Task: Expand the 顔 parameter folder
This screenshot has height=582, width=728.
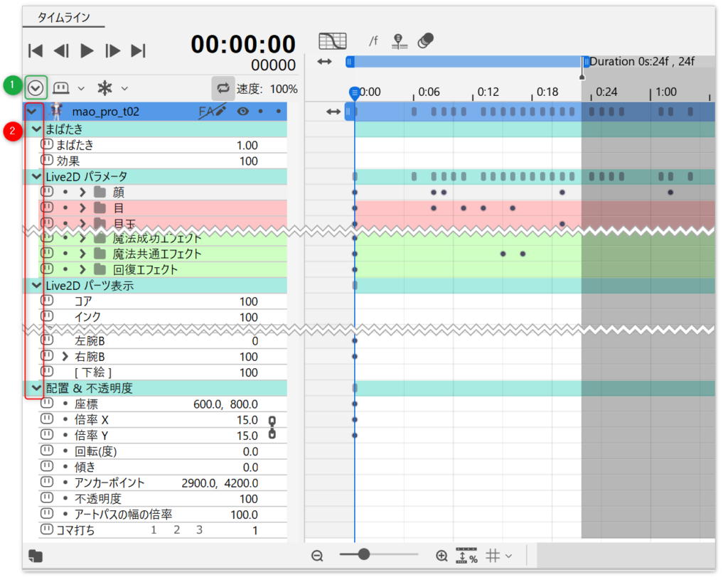Action: 82,193
